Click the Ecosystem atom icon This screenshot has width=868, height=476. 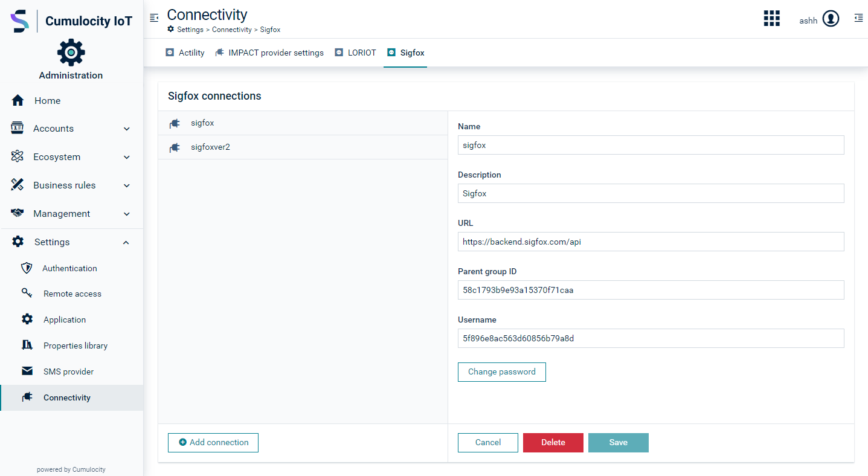click(18, 157)
